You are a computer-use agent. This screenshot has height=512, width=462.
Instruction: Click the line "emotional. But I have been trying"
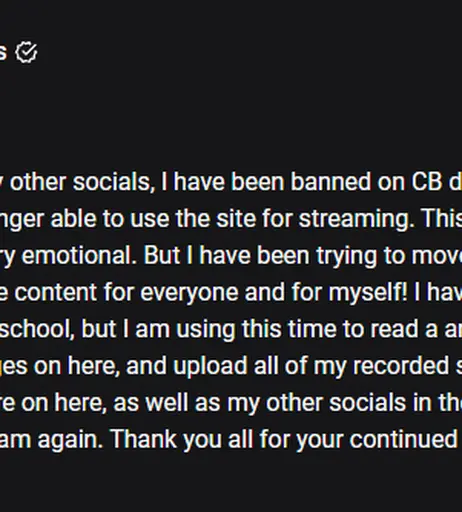231,256
